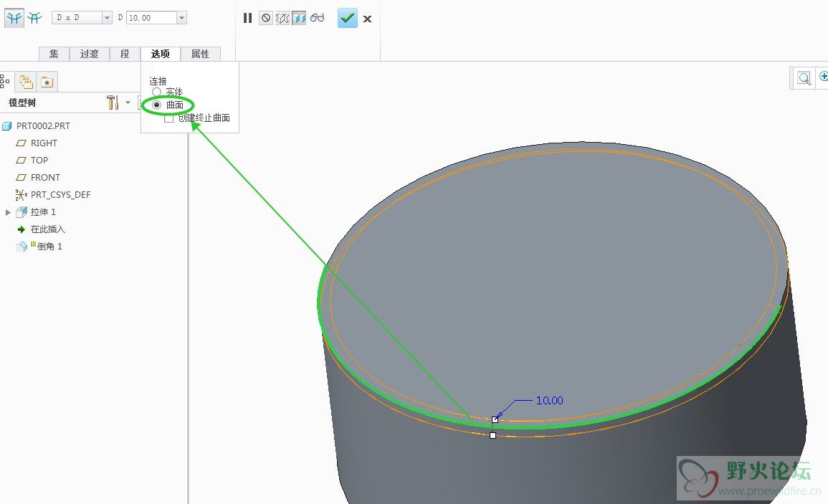828x504 pixels.
Task: Open the folder browser navigator tab
Action: click(x=26, y=82)
